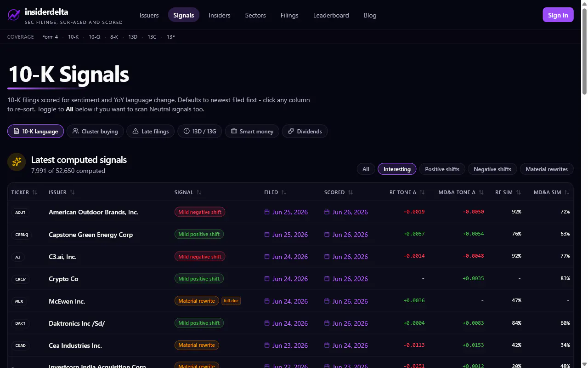588x368 pixels.
Task: Open the Smart money tab
Action: coord(252,131)
